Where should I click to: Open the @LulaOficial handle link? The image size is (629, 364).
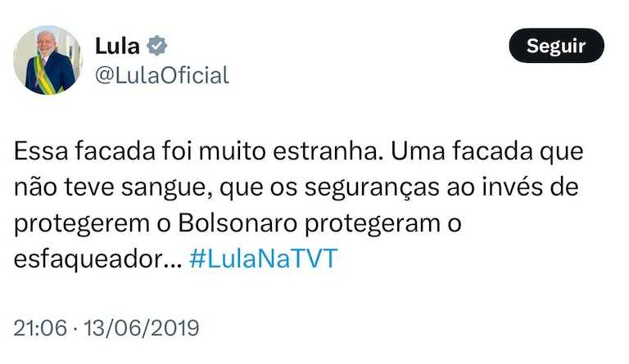pos(162,75)
